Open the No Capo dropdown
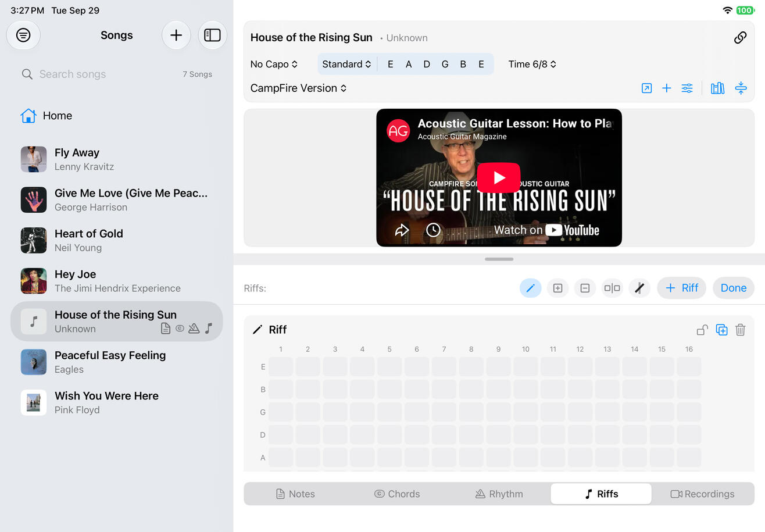The image size is (765, 532). pos(274,64)
